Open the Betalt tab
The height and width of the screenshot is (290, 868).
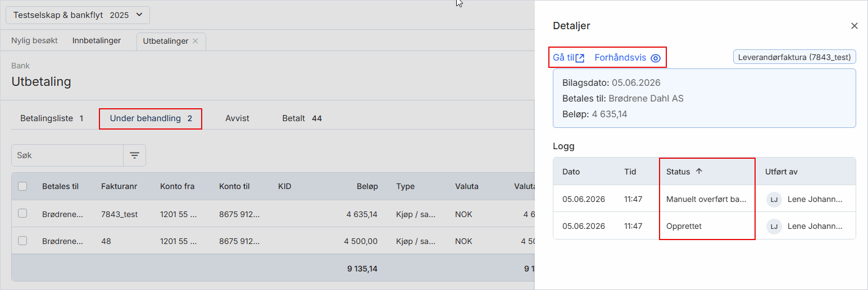point(302,118)
